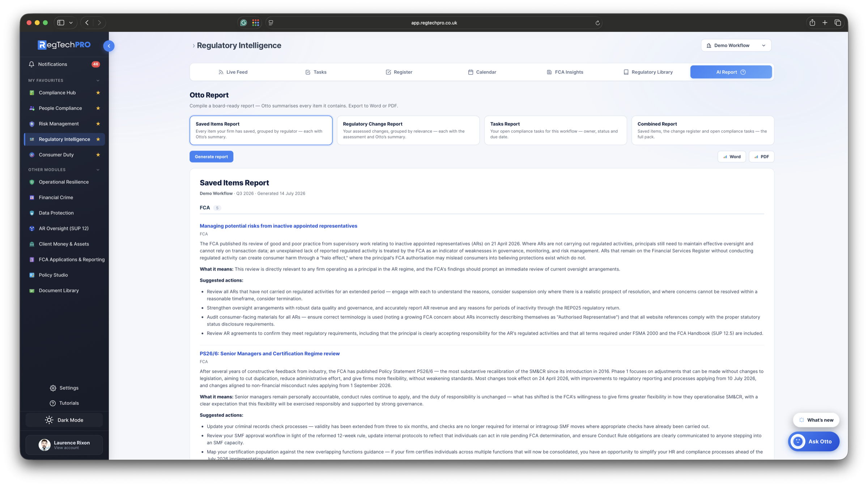The height and width of the screenshot is (486, 868).
Task: Click the Compliance Hub module icon
Action: click(32, 93)
